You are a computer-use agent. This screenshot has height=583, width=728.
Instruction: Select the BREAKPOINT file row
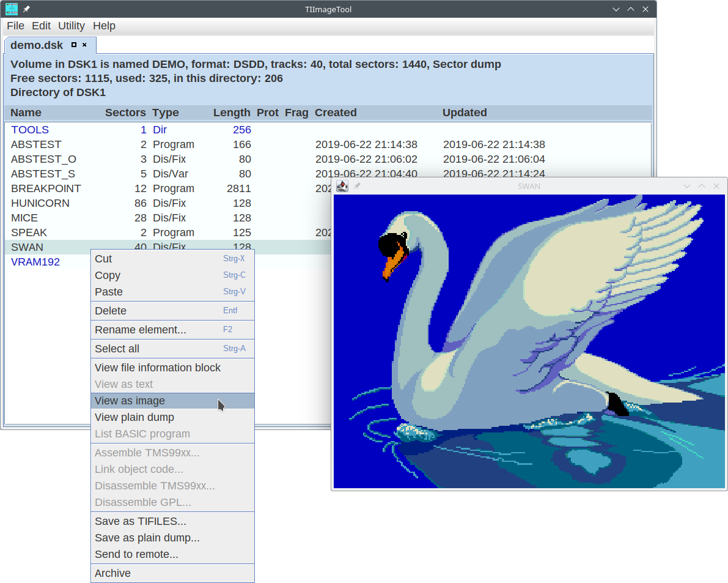(46, 188)
